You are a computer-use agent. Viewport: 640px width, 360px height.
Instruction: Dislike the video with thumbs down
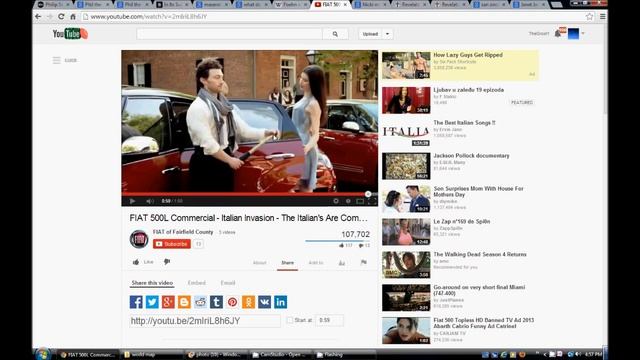point(167,262)
